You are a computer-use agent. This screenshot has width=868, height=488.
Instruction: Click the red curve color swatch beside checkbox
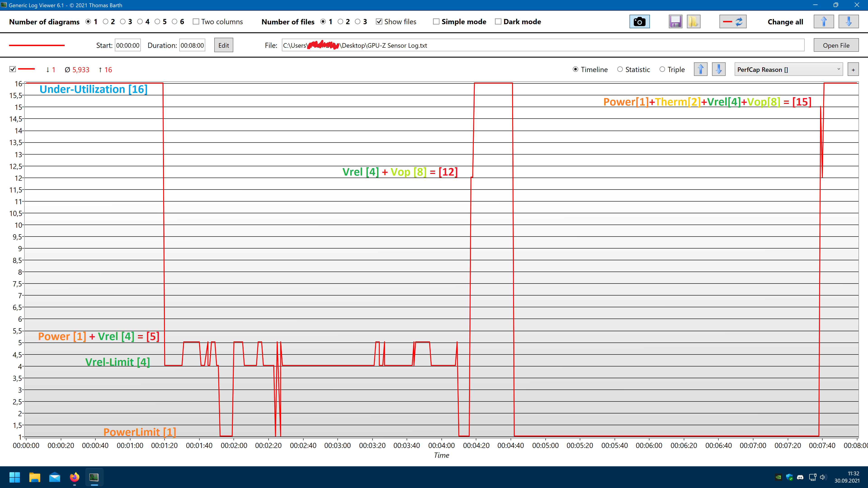coord(26,69)
